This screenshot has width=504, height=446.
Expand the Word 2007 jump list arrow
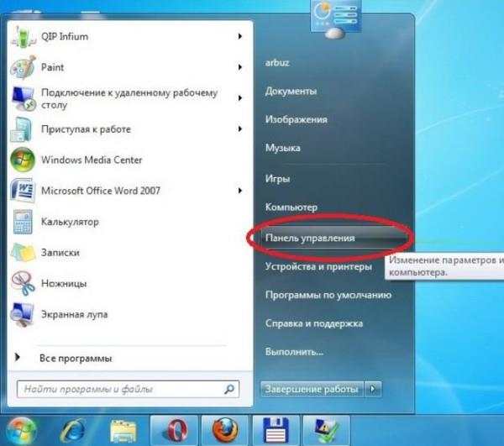[x=239, y=191]
